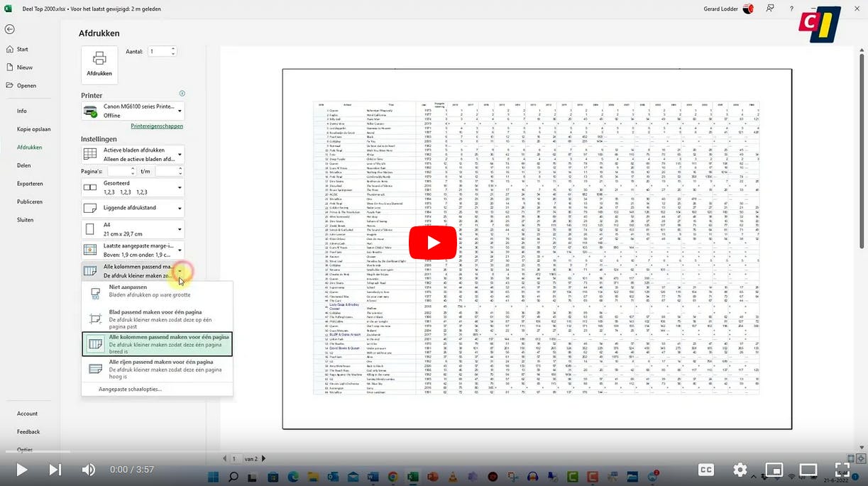Image resolution: width=868 pixels, height=486 pixels.
Task: Click the printer info icon
Action: coord(182,94)
